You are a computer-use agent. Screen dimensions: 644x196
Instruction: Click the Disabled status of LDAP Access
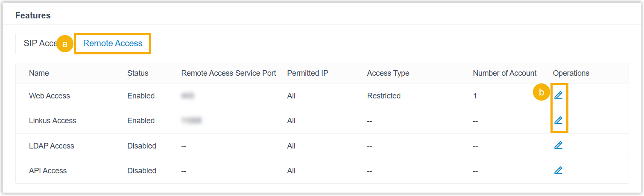(142, 146)
